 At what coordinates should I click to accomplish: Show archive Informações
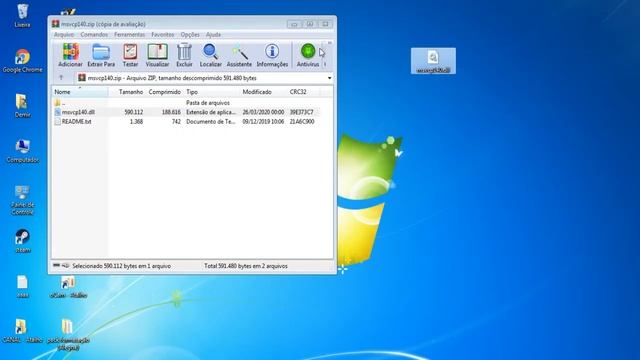tap(272, 55)
